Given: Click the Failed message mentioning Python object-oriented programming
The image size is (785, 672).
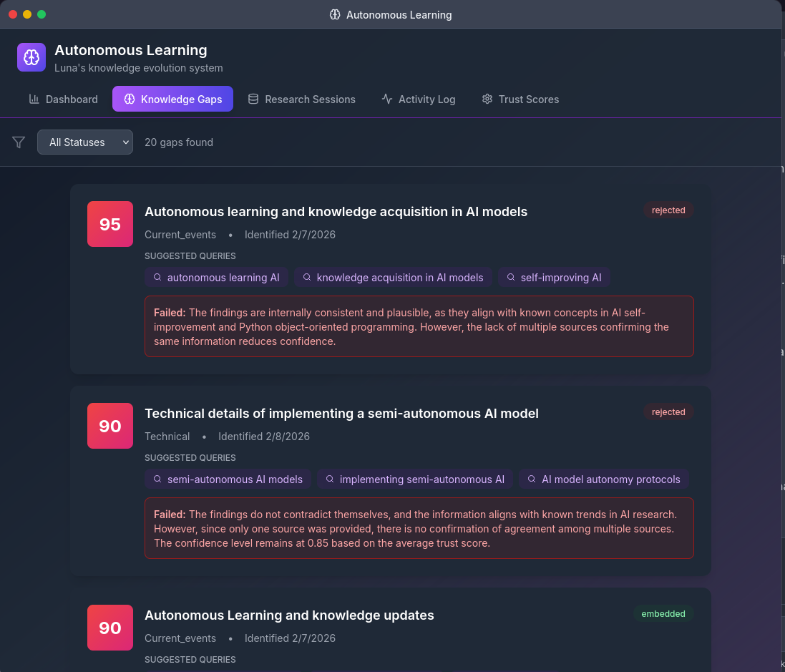Looking at the screenshot, I should tap(419, 326).
